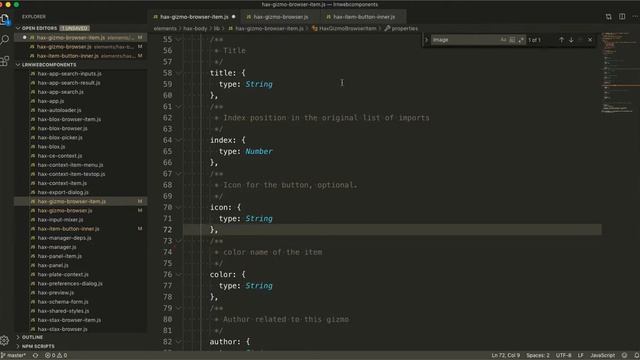Fold the icon property at line 70
Viewport: 640px width, 360px height.
click(x=179, y=207)
